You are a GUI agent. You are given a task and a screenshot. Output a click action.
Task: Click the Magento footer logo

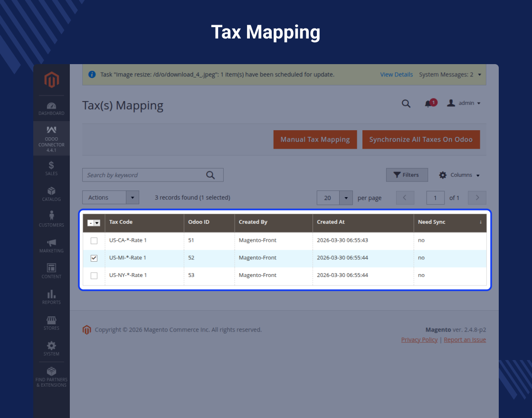coord(87,330)
